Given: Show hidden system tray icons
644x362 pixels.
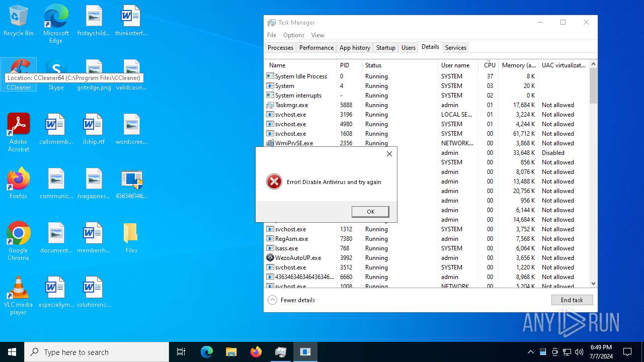Looking at the screenshot, I should pyautogui.click(x=530, y=352).
